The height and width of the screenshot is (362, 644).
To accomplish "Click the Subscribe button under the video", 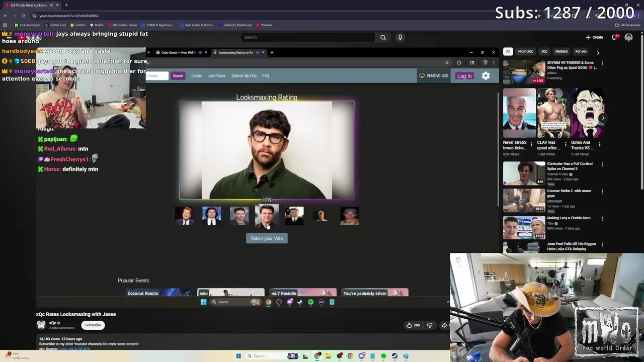I will (93, 325).
